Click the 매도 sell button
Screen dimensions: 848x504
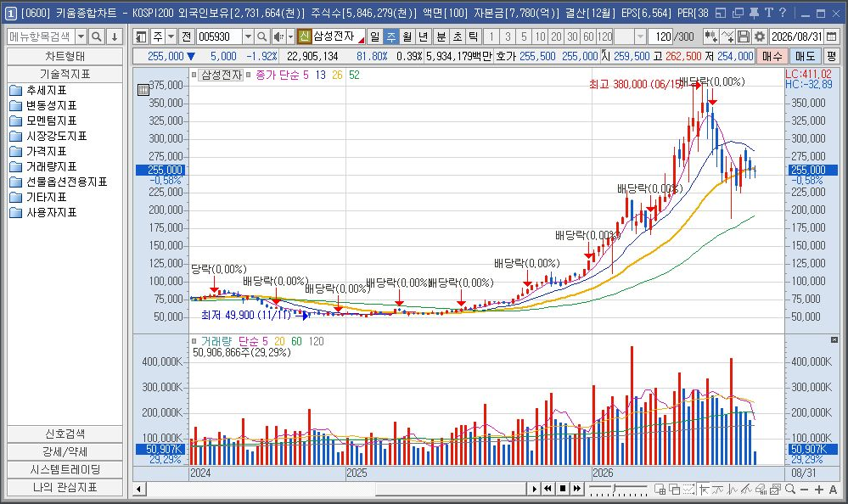(x=805, y=56)
